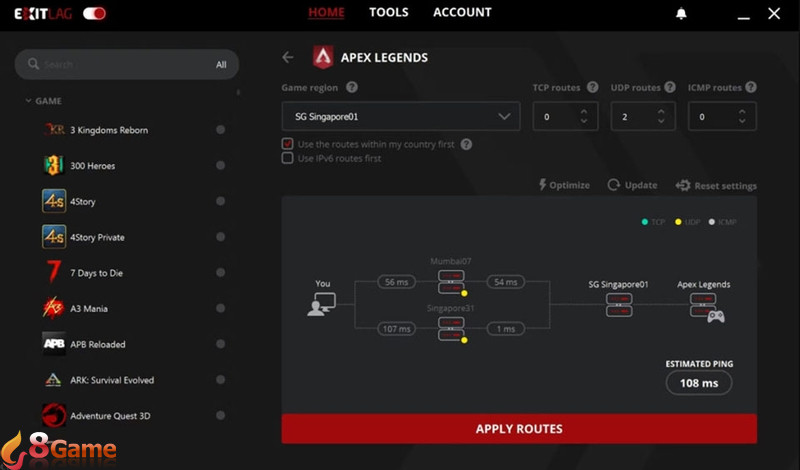This screenshot has height=470, width=800.
Task: Uncheck Use routes within my country first
Action: (288, 144)
